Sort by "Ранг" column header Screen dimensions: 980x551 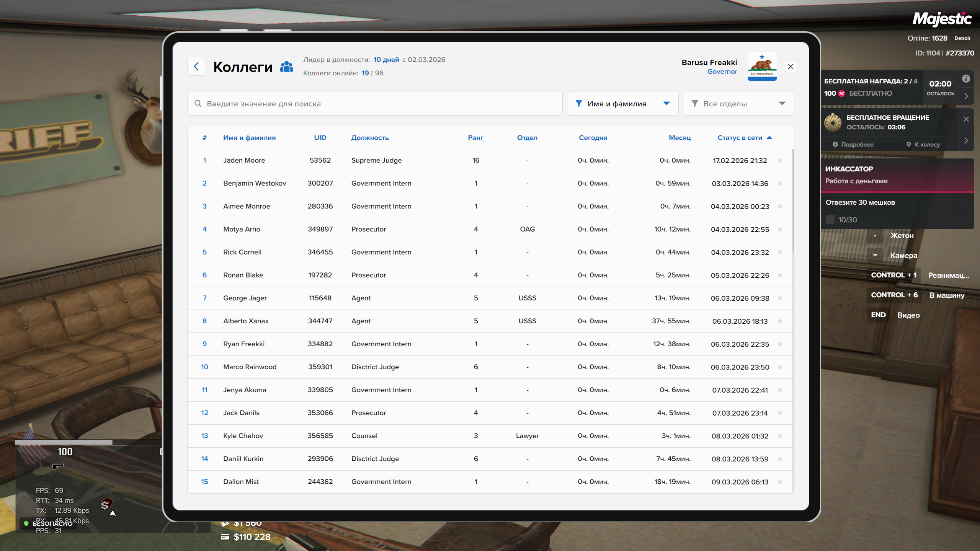(475, 138)
